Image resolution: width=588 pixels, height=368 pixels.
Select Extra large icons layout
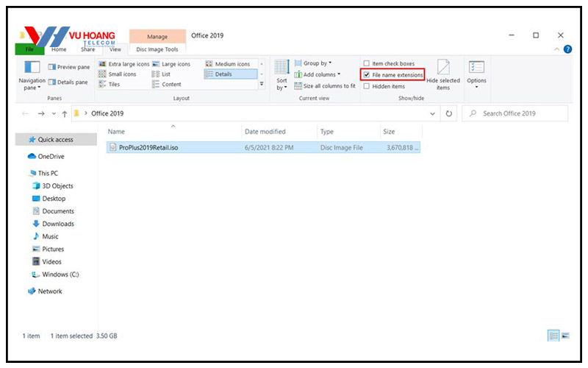click(123, 64)
